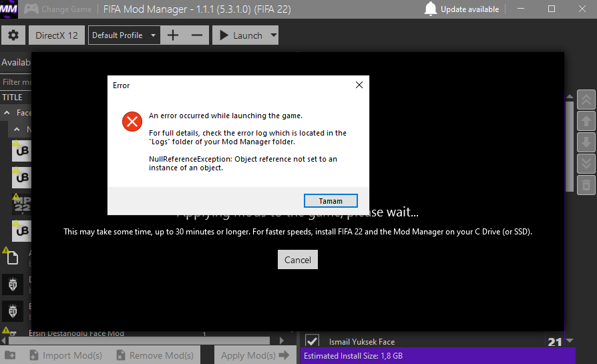The image size is (597, 364).
Task: Click Remove Mod(s) button
Action: pyautogui.click(x=155, y=355)
